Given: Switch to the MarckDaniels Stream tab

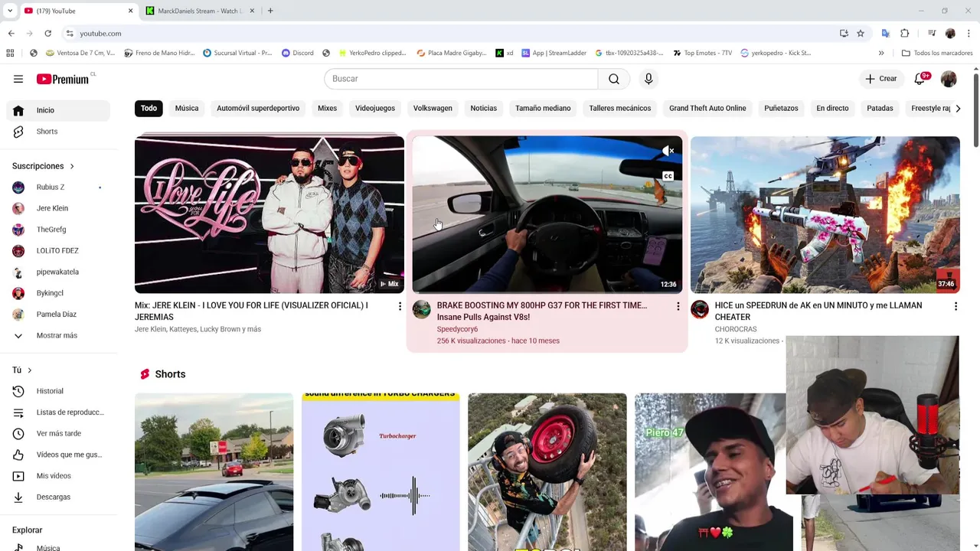Looking at the screenshot, I should coord(199,11).
